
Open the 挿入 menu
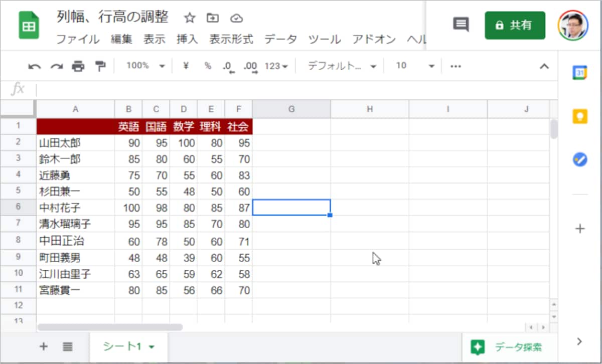tap(187, 39)
